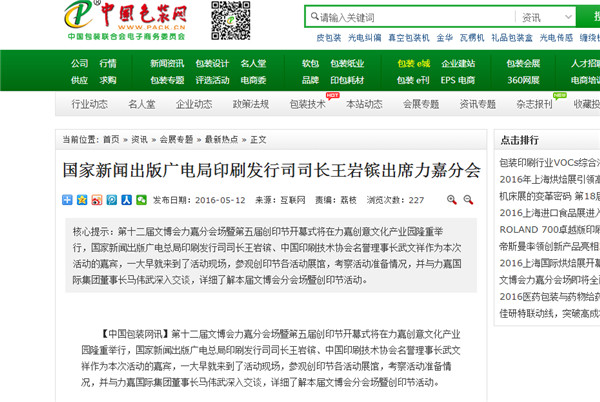
Task: Click hot keyword 瓦楞机
Action: tap(472, 37)
